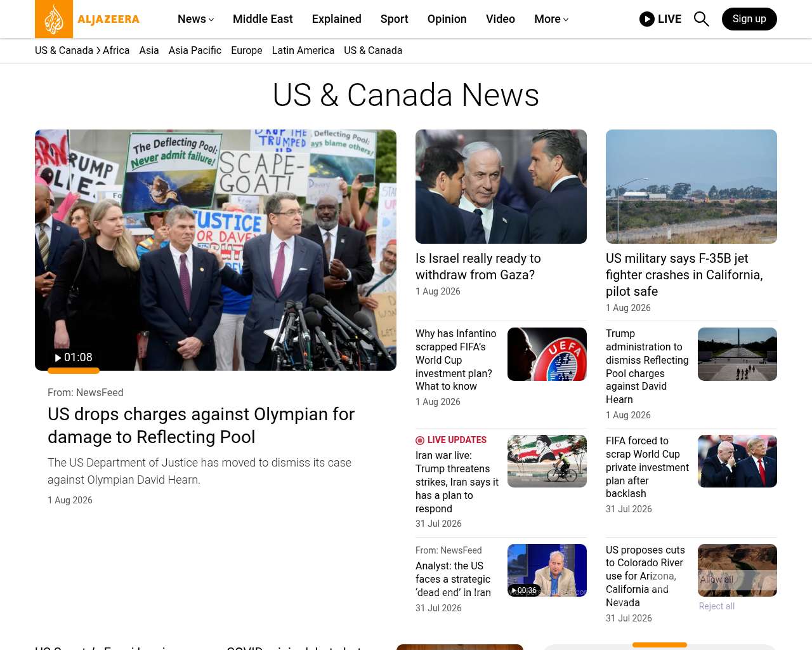Click the Allow all cookies button
Screen dimensions: 812x650
[x=717, y=580]
